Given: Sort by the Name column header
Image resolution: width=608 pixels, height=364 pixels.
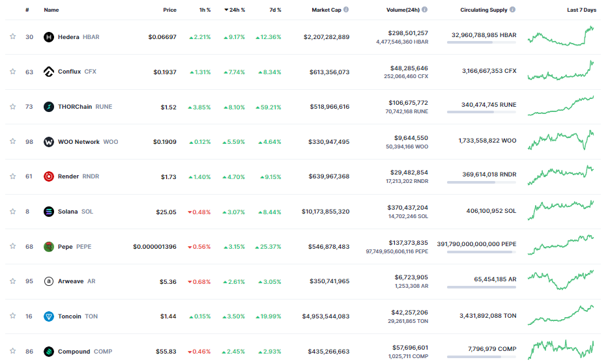Looking at the screenshot, I should coord(51,10).
